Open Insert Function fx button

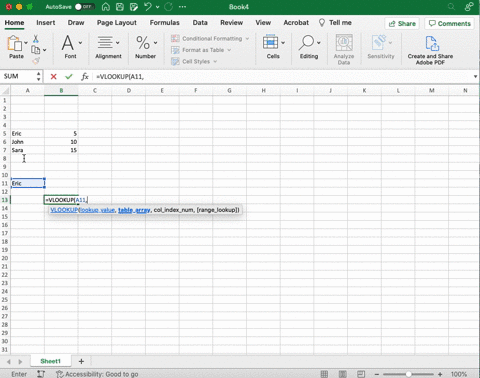[x=85, y=77]
